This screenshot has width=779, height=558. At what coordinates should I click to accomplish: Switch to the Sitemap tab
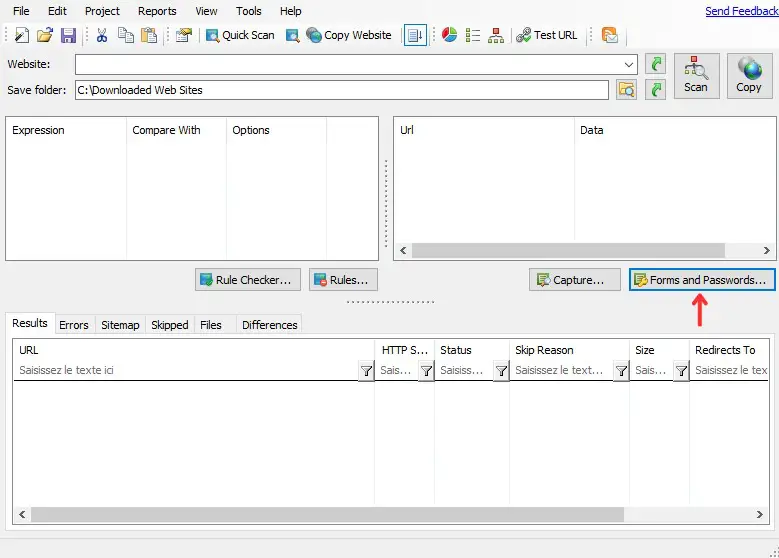120,325
